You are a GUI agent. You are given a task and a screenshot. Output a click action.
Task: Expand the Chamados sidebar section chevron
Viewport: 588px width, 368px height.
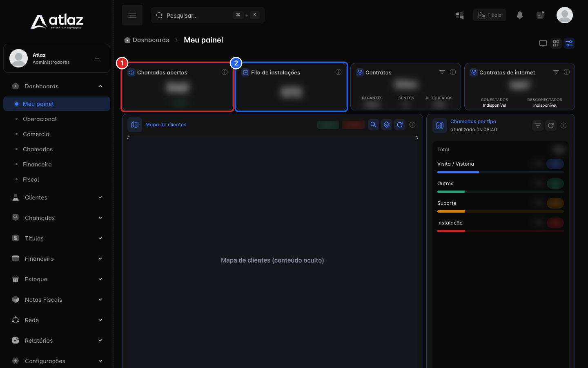100,218
